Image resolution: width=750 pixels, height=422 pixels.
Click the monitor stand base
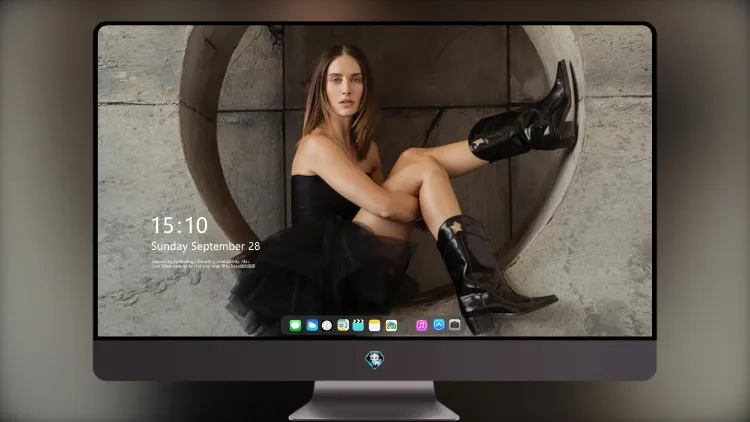[x=374, y=401]
